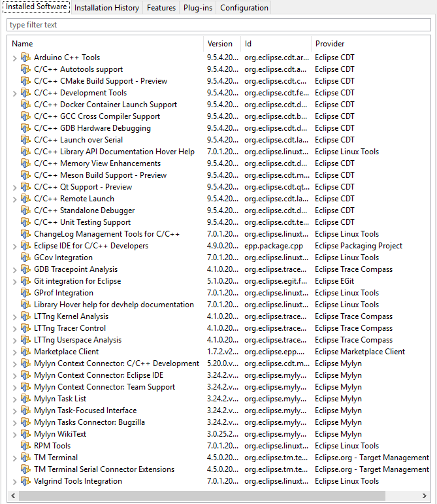The image size is (437, 504).
Task: Expand the Mylyn WikiText tree entry
Action: (x=15, y=434)
